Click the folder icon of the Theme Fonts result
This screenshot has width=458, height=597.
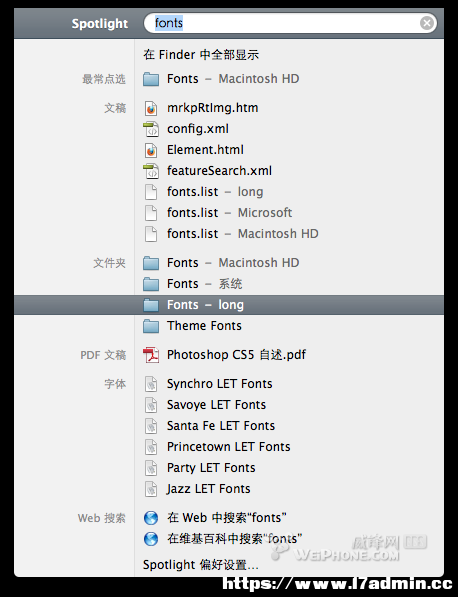tap(151, 326)
